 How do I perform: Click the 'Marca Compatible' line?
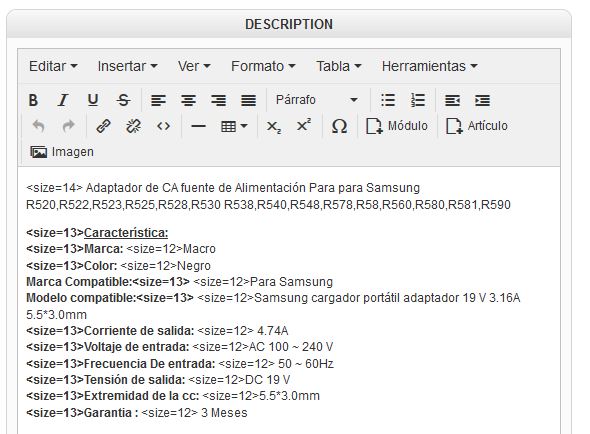(x=179, y=282)
